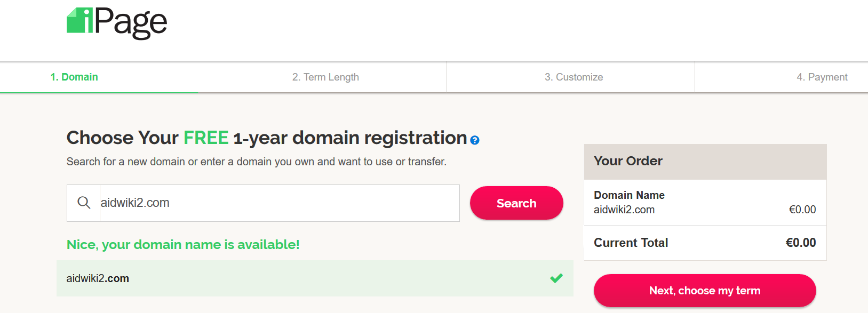
Task: Click the Domain Name €0.00 price
Action: 802,210
